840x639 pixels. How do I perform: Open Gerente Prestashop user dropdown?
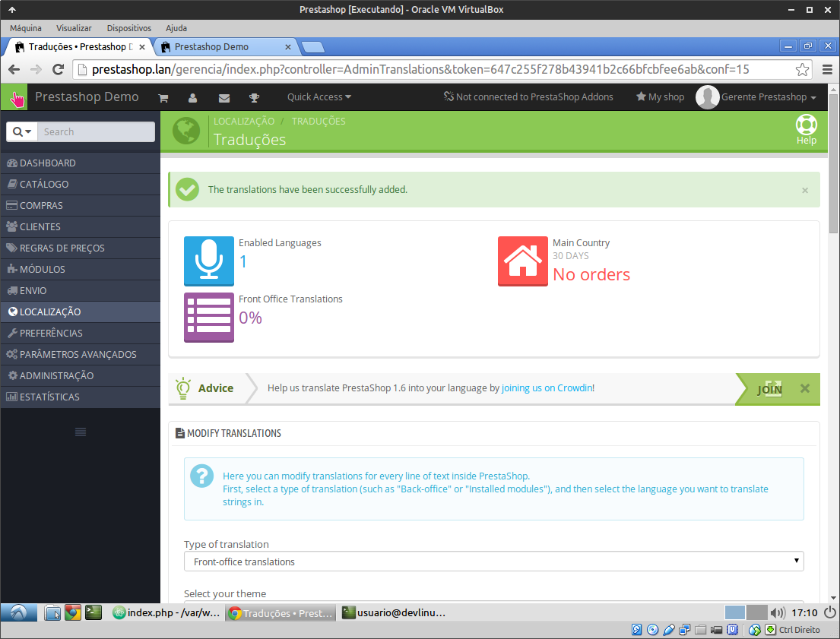click(x=756, y=97)
